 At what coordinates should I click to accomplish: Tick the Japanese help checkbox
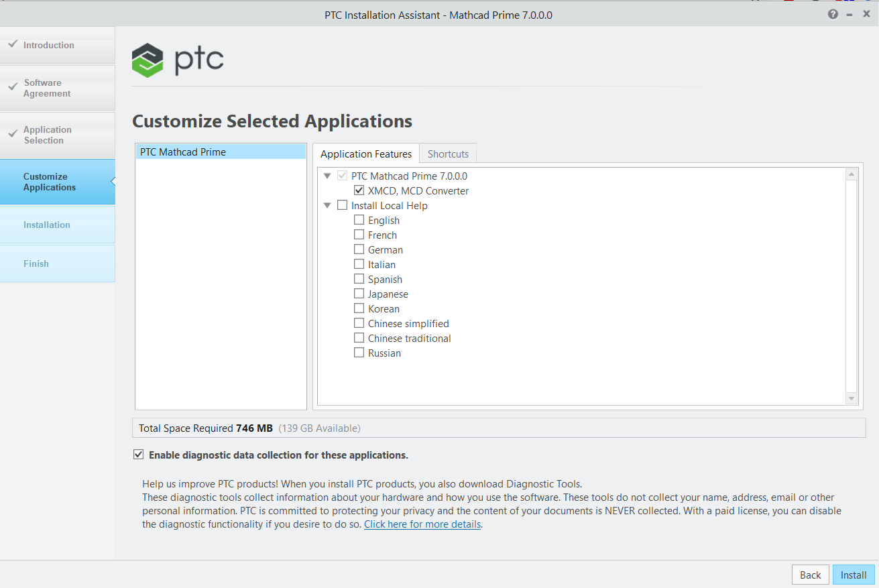359,294
